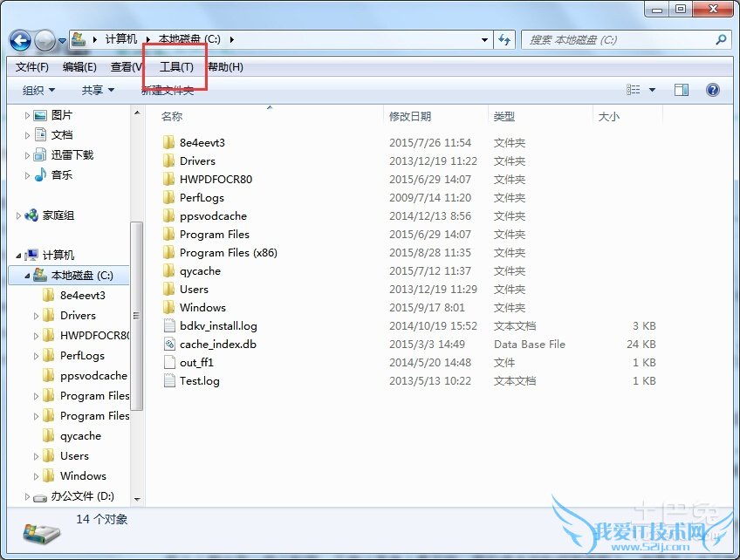Click 计算机 in the address breadcrumb
The width and height of the screenshot is (740, 560).
coord(120,39)
